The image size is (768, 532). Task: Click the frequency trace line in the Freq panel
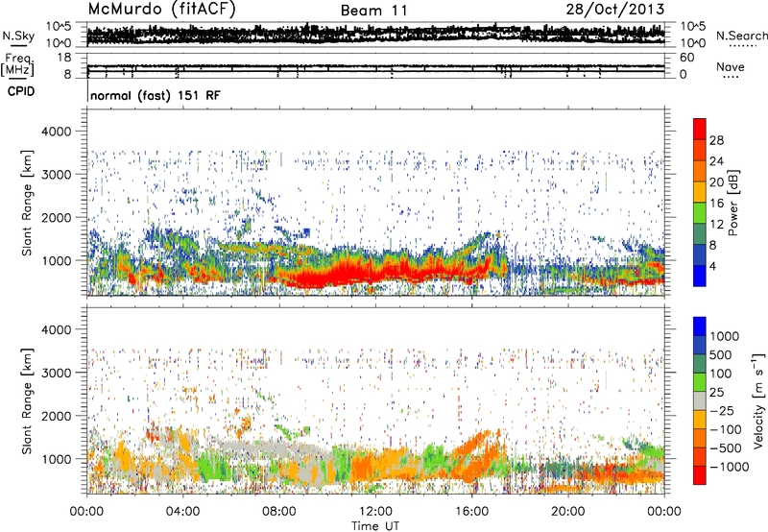click(x=375, y=66)
